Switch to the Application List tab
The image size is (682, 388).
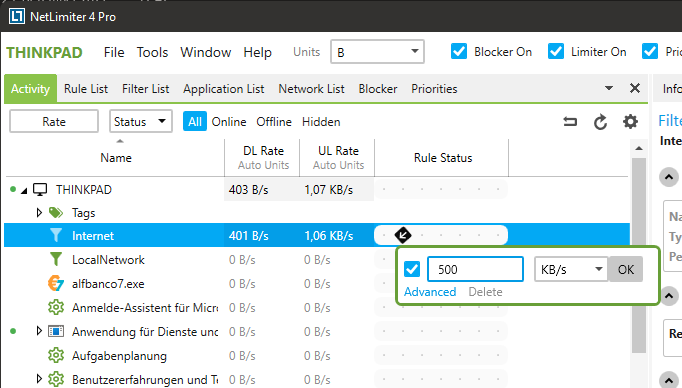tap(224, 89)
